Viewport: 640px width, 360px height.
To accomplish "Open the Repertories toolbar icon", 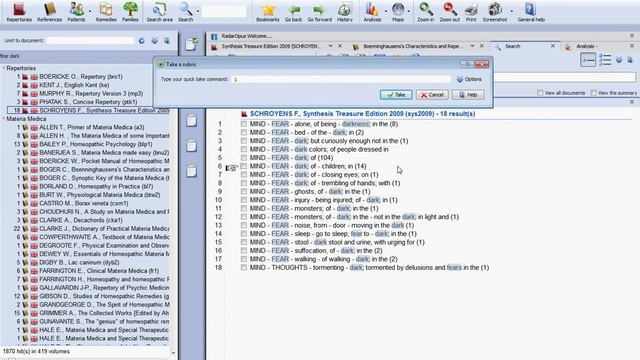I will point(19,11).
